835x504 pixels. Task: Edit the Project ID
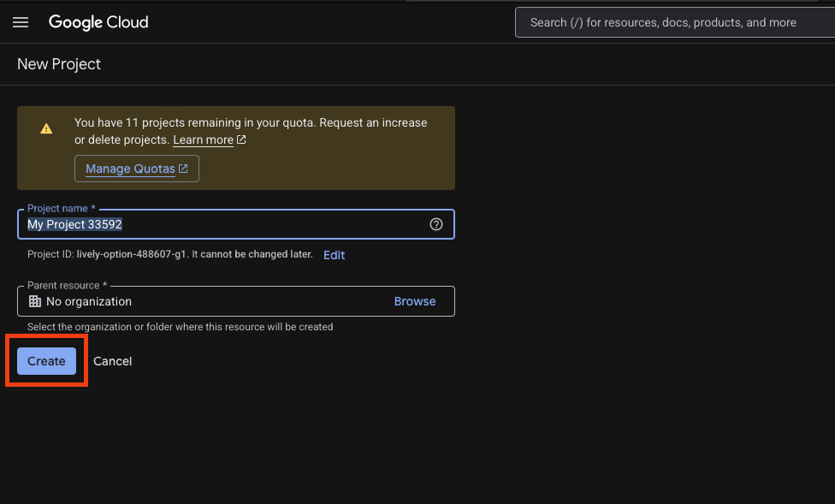[x=334, y=255]
